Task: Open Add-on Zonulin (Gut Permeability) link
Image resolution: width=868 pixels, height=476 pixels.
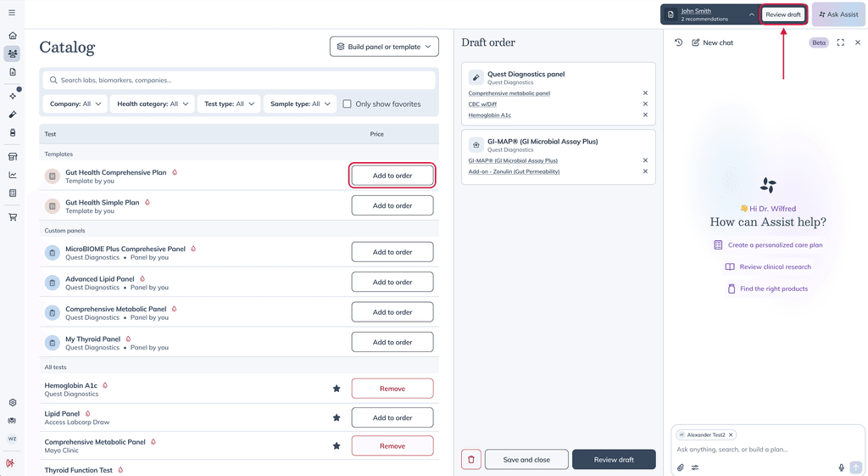Action: click(514, 171)
